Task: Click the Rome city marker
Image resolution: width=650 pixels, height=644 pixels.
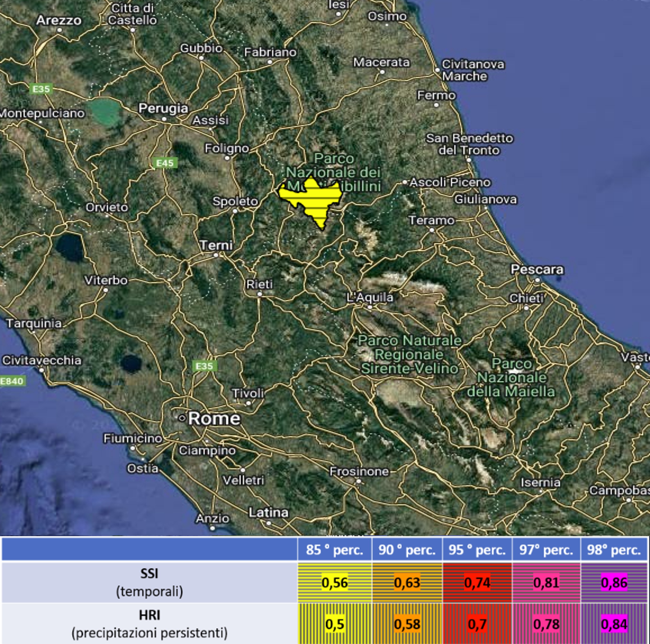Action: 182,418
